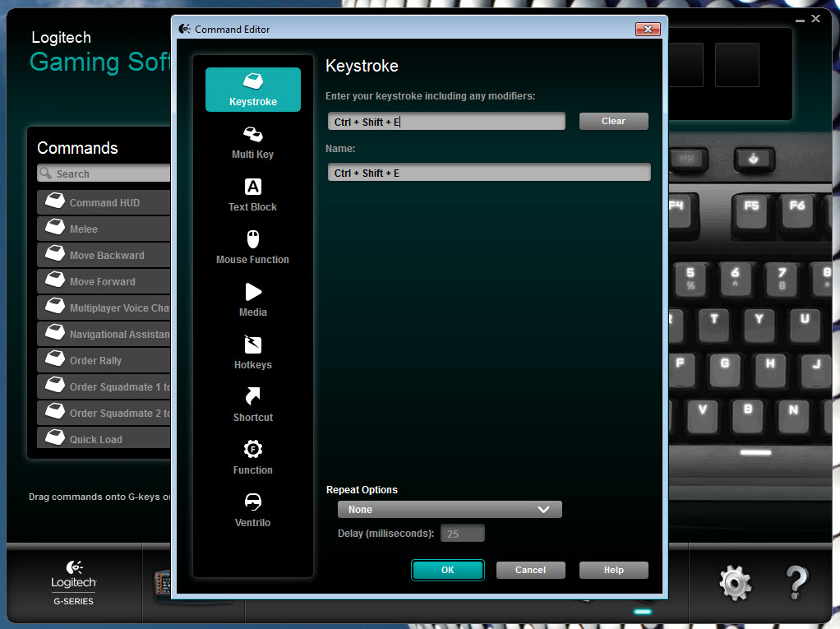This screenshot has width=840, height=629.
Task: Select the Multi Key command type
Action: [x=253, y=142]
